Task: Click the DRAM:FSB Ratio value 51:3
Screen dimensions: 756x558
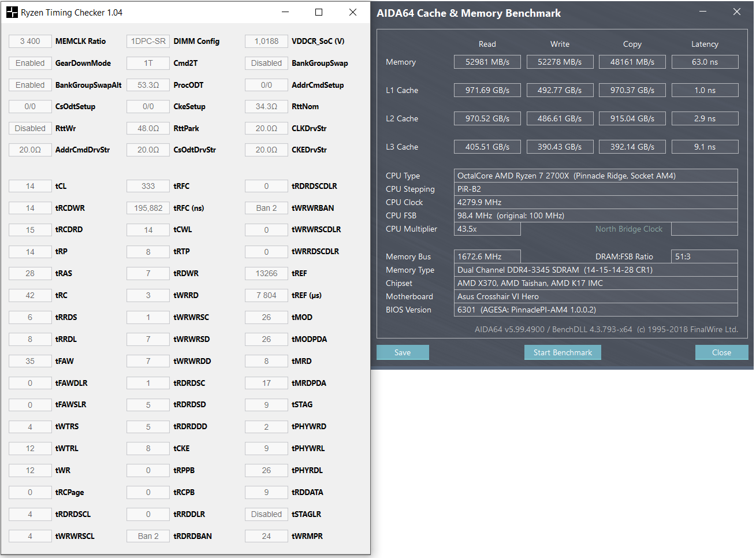Action: click(705, 256)
